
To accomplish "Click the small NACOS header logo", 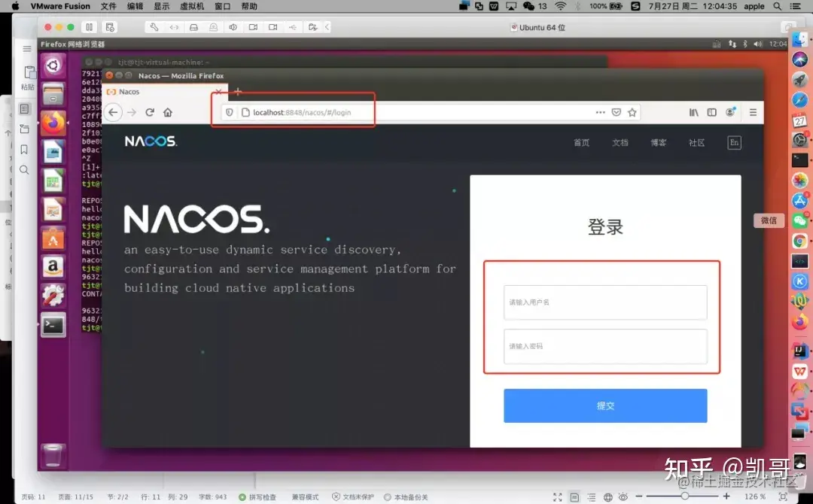I will coord(151,141).
